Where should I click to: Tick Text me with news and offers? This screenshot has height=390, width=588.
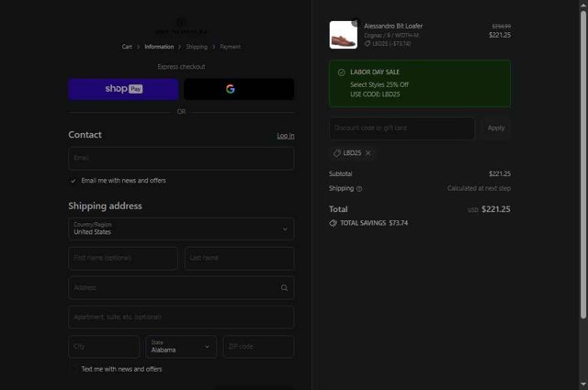click(x=73, y=369)
